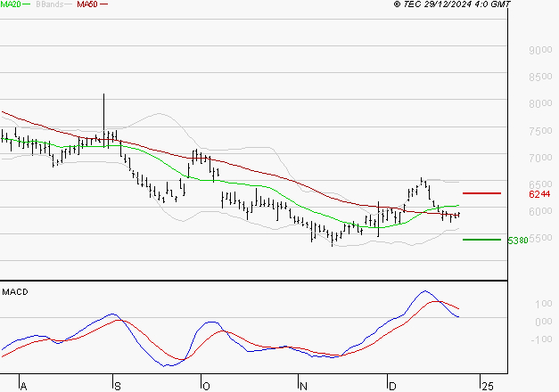Click the O month marker on time axis
The width and height of the screenshot is (559, 392).
point(206,387)
